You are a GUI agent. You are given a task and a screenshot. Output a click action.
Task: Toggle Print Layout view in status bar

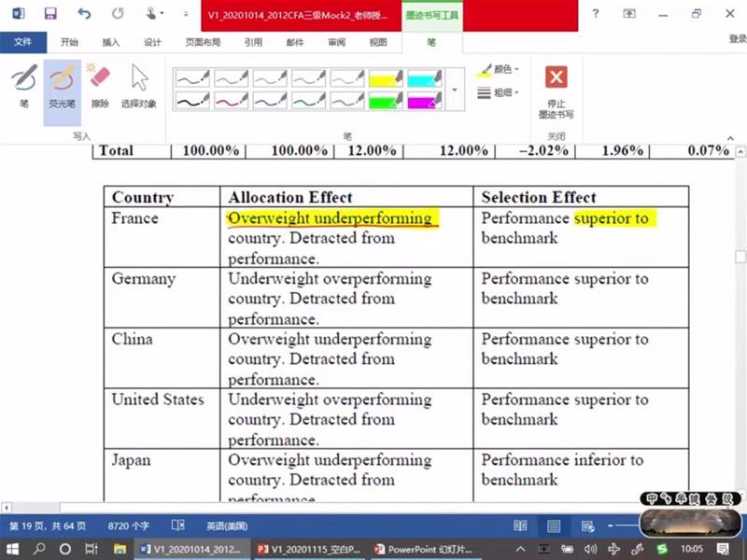(x=555, y=526)
